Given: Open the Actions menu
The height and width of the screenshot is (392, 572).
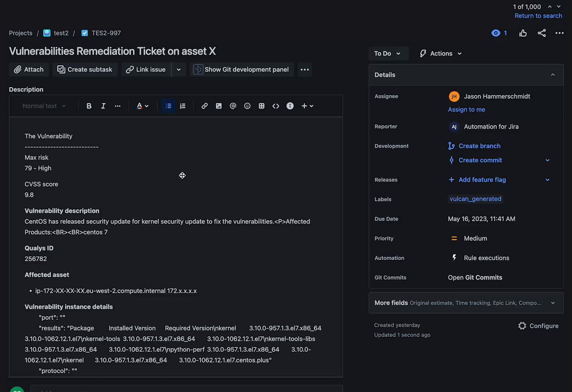Looking at the screenshot, I should point(441,54).
